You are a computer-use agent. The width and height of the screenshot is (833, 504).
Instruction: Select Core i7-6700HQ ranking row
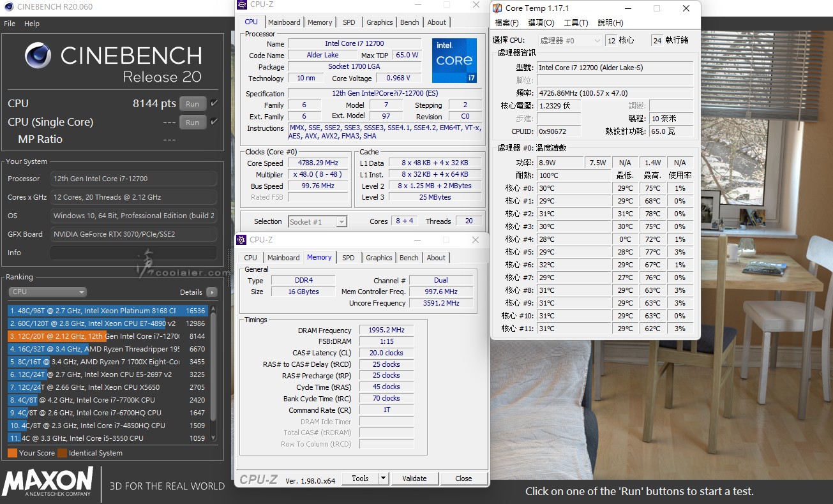[x=107, y=413]
